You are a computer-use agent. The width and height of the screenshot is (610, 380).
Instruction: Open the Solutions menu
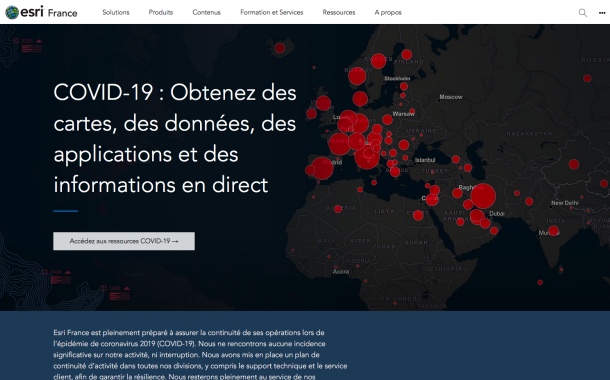[x=116, y=12]
